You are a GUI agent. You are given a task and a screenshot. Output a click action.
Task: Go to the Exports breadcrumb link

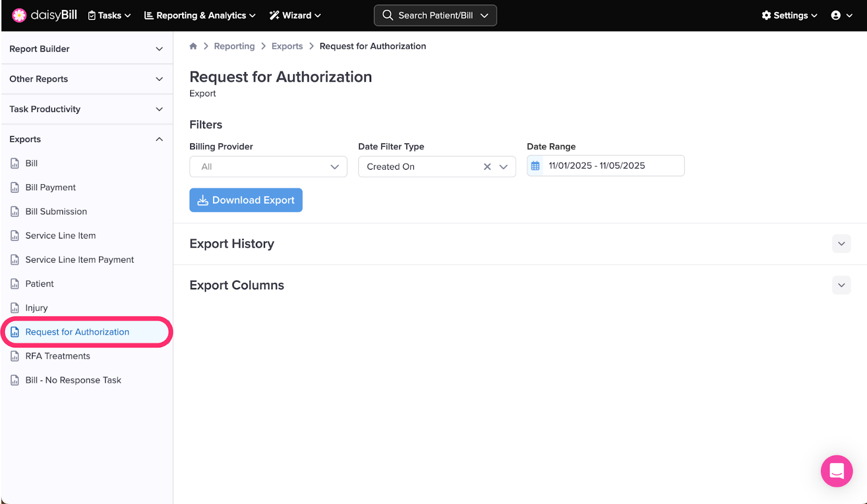click(287, 46)
